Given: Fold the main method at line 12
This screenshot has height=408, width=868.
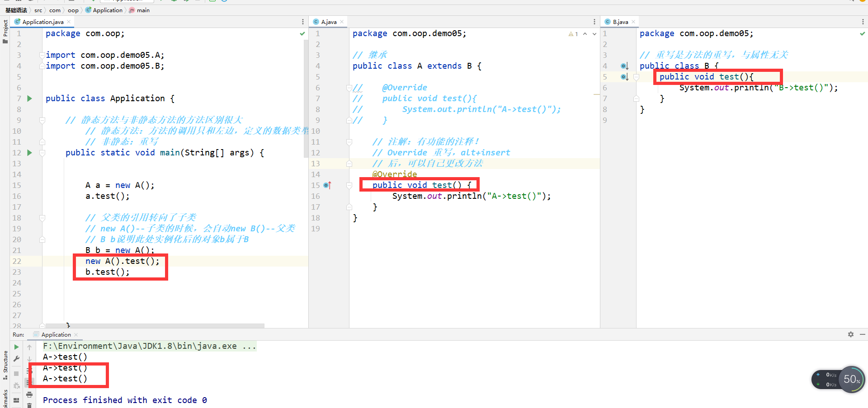Looking at the screenshot, I should [x=42, y=153].
